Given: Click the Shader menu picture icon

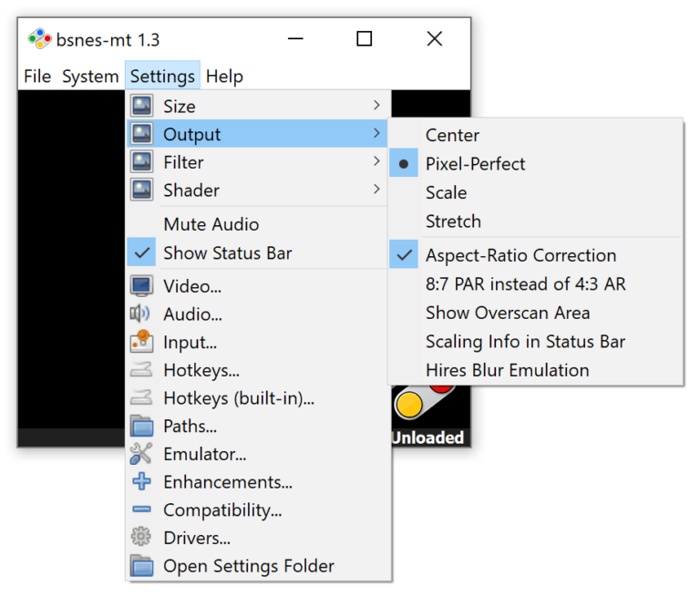Looking at the screenshot, I should click(x=141, y=190).
